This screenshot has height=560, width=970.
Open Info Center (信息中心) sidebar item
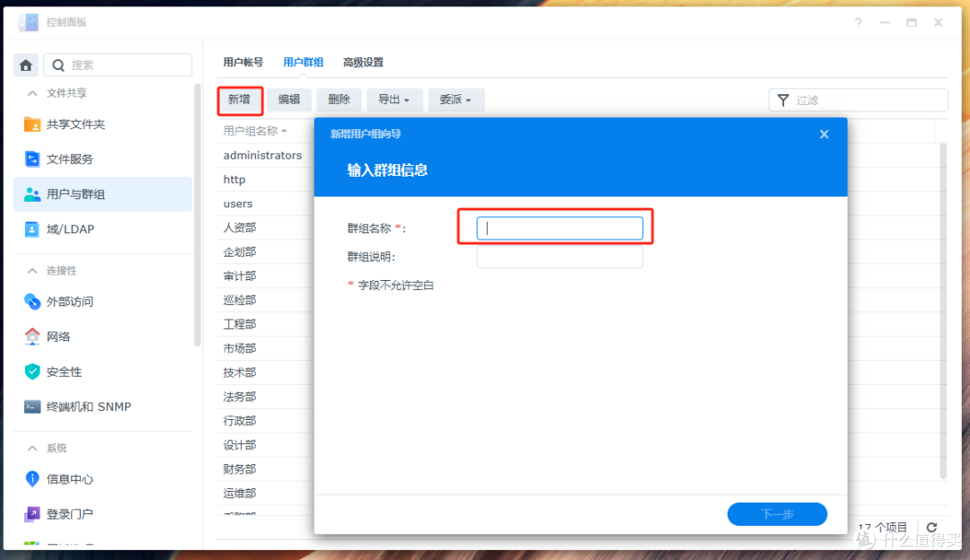pos(102,479)
